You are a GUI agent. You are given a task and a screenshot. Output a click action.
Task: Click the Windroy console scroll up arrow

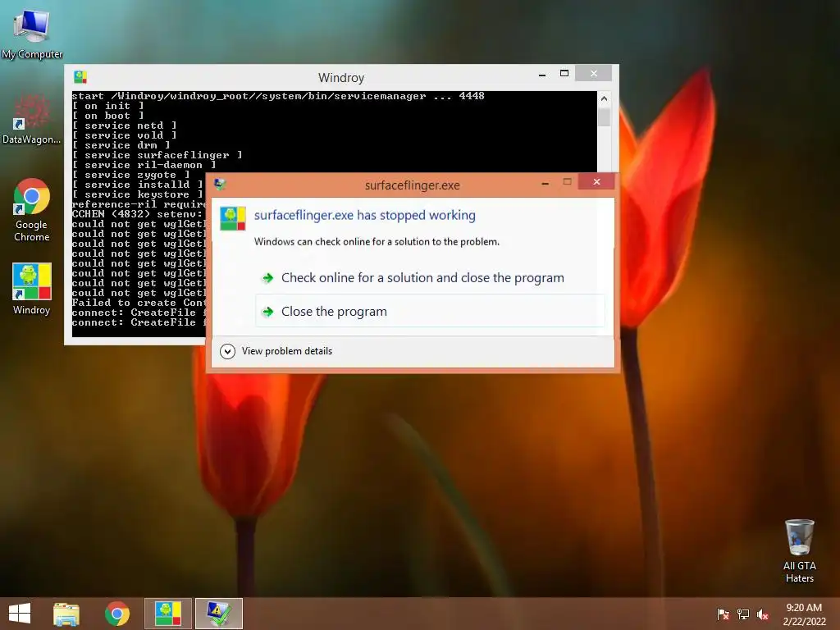[604, 98]
